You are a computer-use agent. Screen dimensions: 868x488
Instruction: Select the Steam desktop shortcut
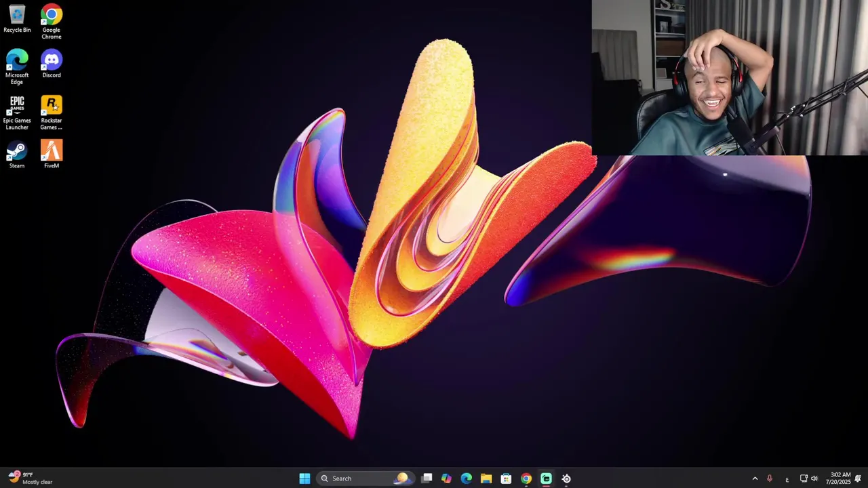(x=17, y=155)
